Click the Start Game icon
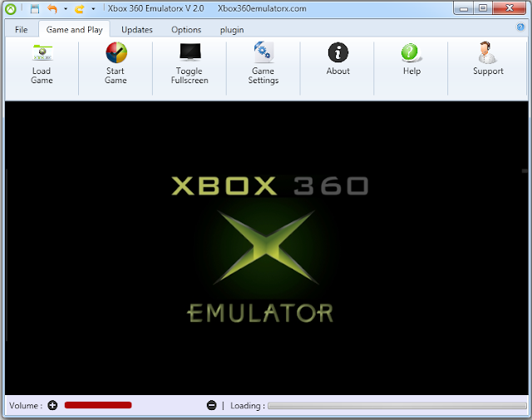 coord(116,52)
